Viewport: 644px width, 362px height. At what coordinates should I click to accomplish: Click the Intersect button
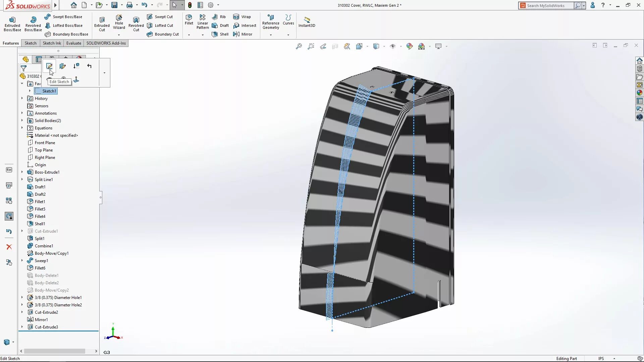pos(245,25)
